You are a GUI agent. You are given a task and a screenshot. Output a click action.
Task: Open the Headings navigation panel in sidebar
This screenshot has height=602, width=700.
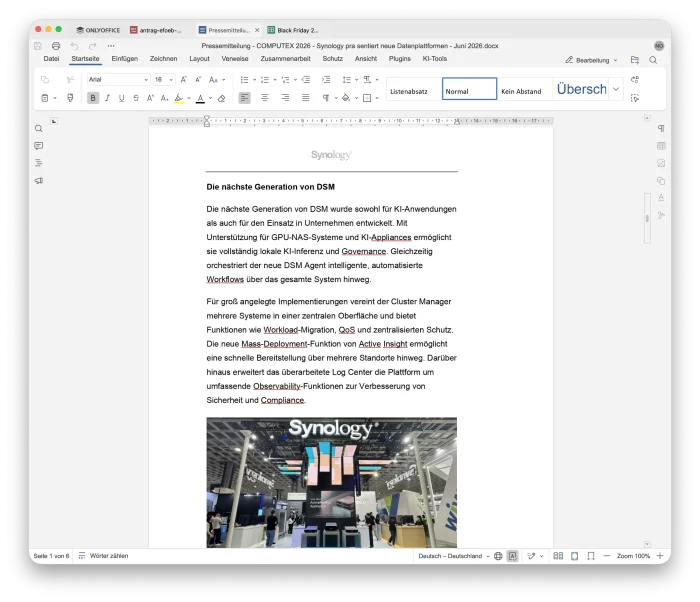tap(39, 163)
